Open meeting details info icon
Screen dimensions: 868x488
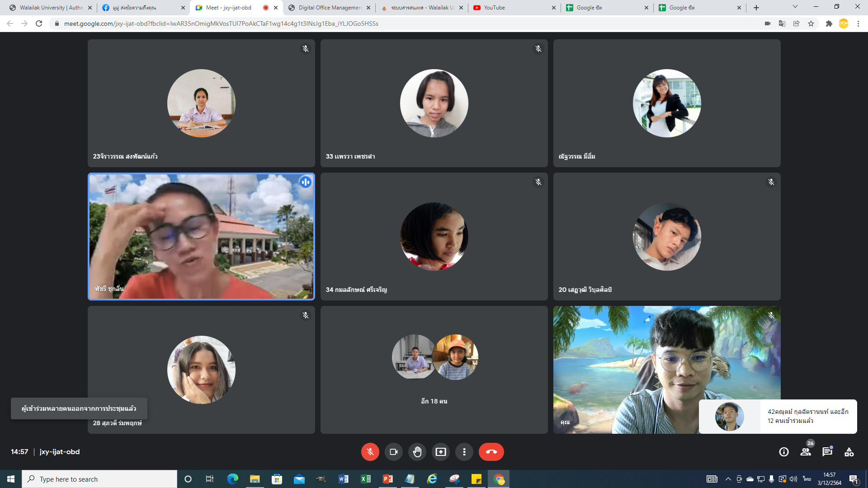[x=784, y=452]
